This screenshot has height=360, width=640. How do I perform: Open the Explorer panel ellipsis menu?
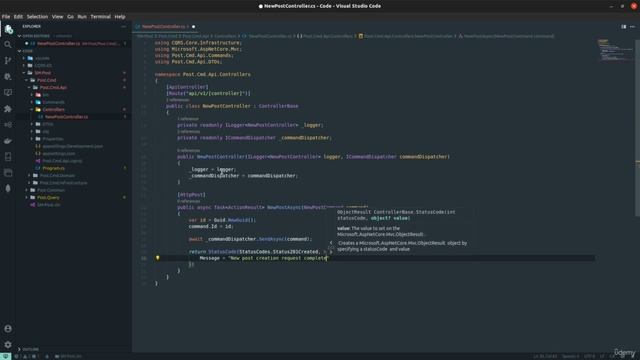coord(124,27)
